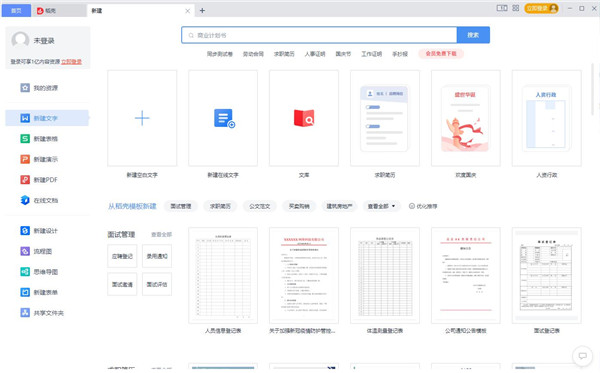600x373 pixels.
Task: Click the split-window layout icon in title bar
Action: click(x=502, y=8)
